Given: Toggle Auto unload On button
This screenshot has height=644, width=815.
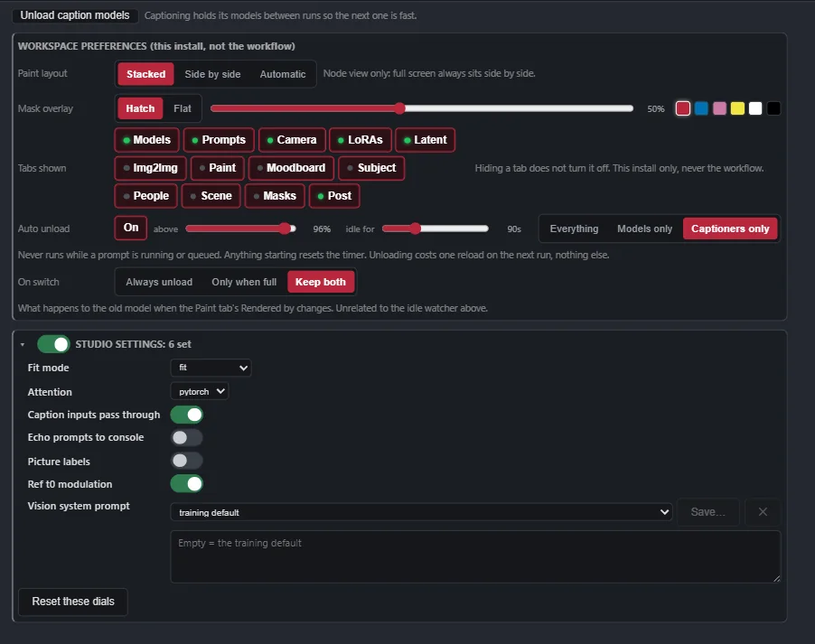Looking at the screenshot, I should coord(131,228).
